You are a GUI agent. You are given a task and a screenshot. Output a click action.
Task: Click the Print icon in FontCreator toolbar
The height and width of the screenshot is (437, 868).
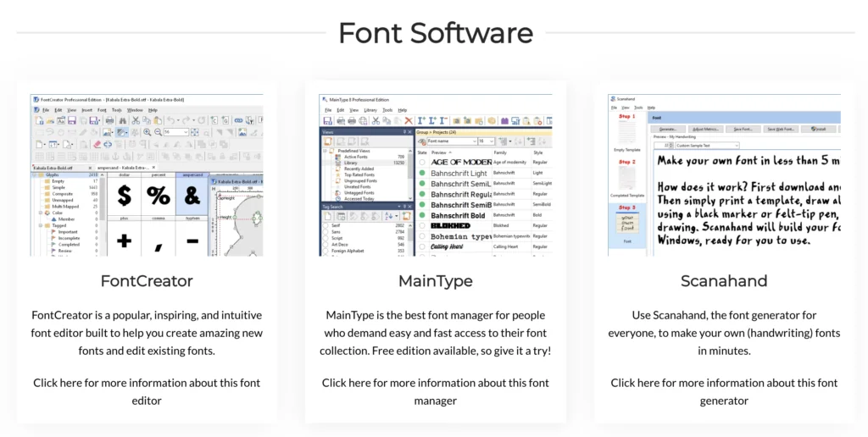pyautogui.click(x=110, y=120)
